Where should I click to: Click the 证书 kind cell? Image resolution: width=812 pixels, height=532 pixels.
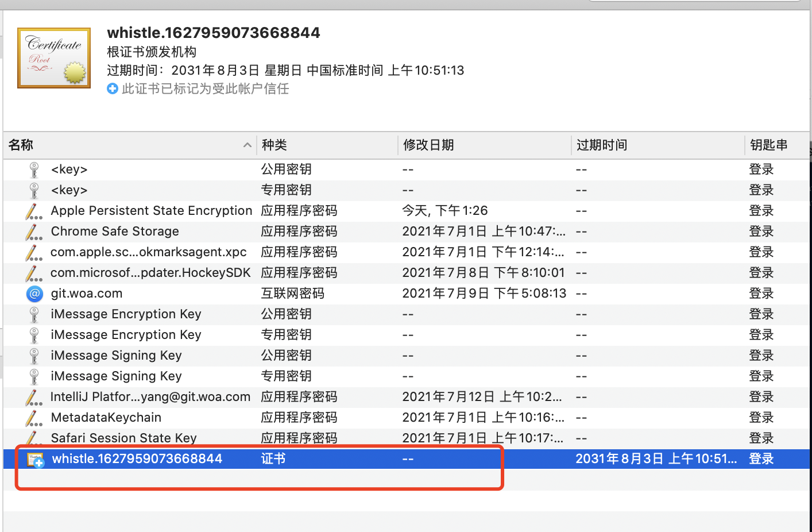273,459
